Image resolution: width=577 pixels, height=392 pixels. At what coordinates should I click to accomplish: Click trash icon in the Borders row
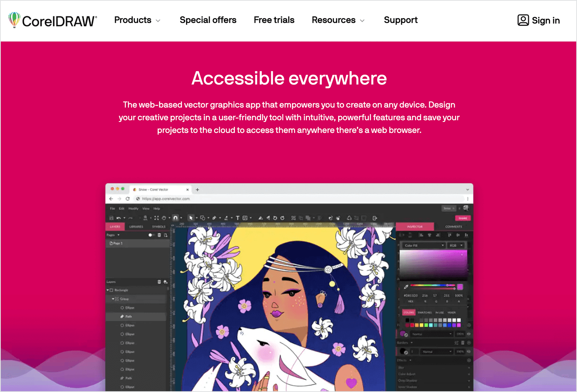coord(463,342)
